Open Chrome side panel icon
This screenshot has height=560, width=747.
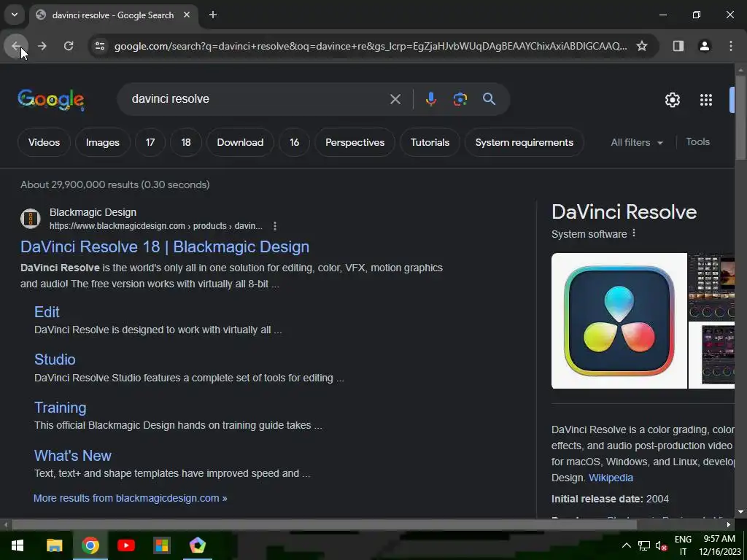pyautogui.click(x=678, y=46)
